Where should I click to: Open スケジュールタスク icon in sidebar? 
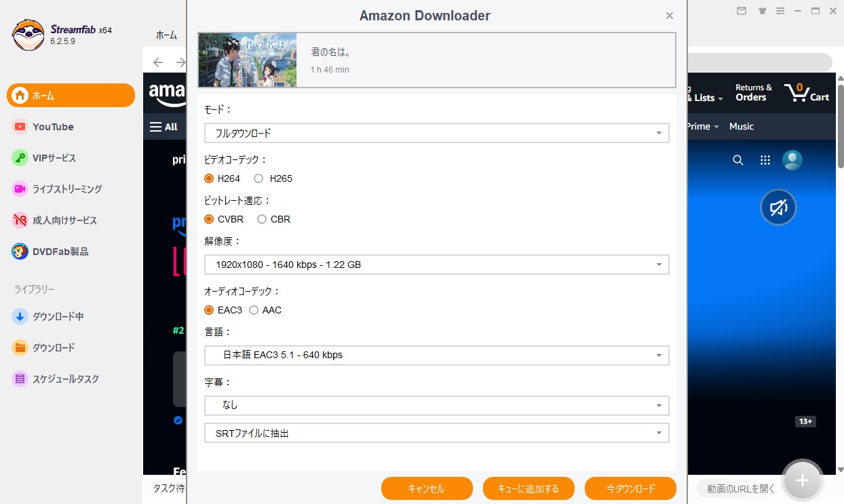coord(20,379)
